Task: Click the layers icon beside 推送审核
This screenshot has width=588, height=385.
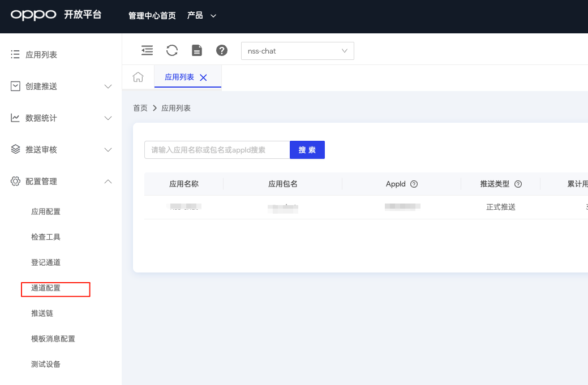Action: pos(15,149)
